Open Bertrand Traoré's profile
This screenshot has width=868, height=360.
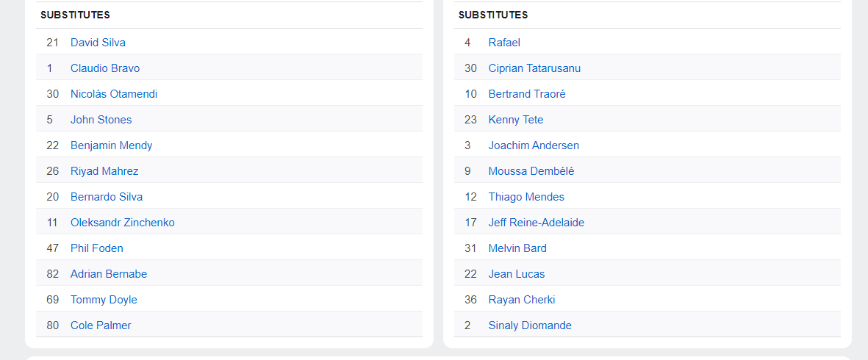tap(527, 94)
